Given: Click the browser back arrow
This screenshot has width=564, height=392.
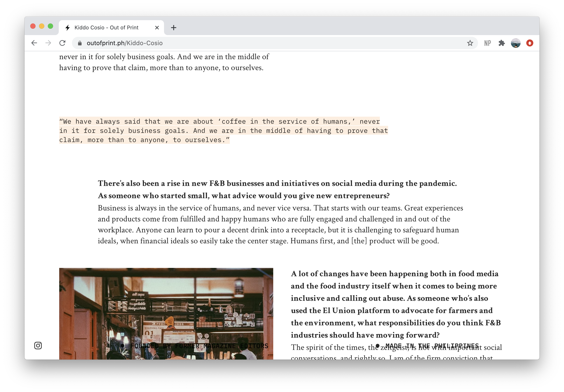Looking at the screenshot, I should [x=34, y=43].
